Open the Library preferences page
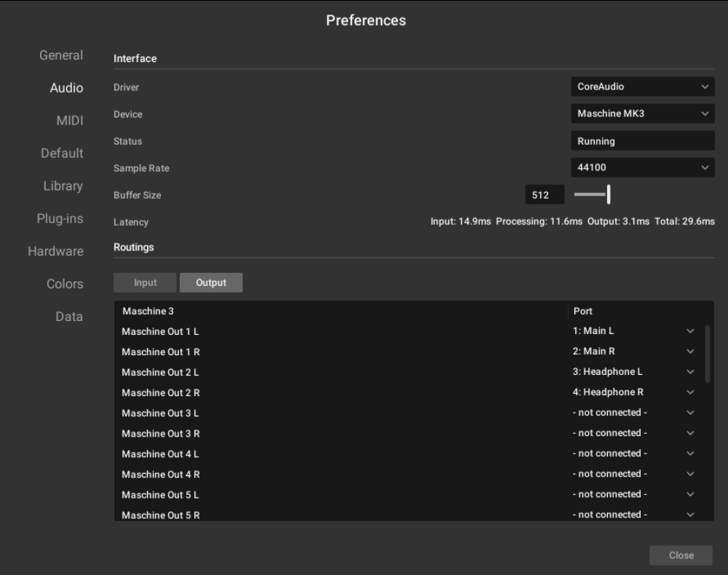728x575 pixels. [x=63, y=186]
